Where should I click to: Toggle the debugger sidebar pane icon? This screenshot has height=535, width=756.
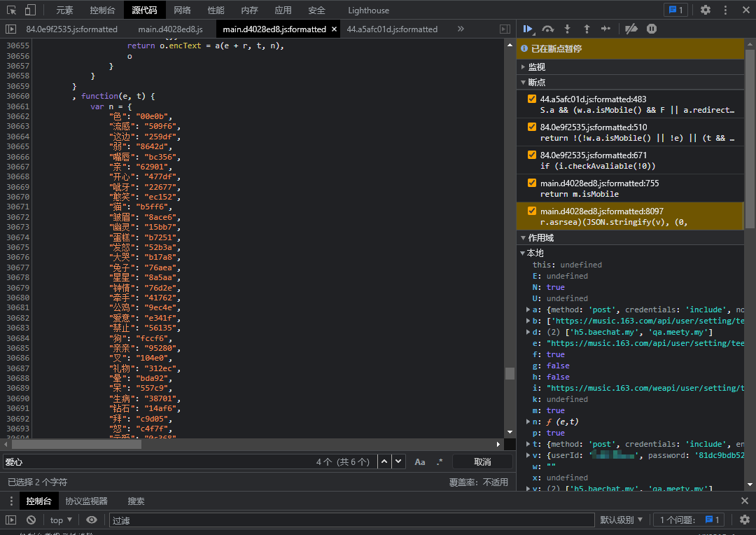pyautogui.click(x=505, y=29)
